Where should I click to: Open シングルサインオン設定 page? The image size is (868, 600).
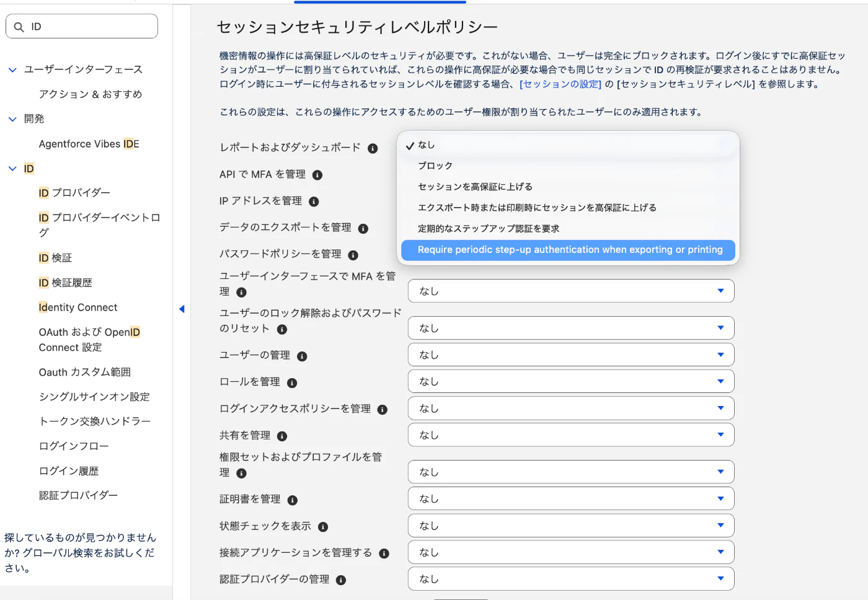94,397
